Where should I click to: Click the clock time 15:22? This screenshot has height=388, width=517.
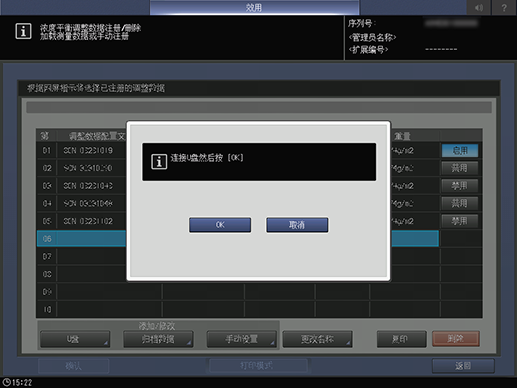pos(17,382)
